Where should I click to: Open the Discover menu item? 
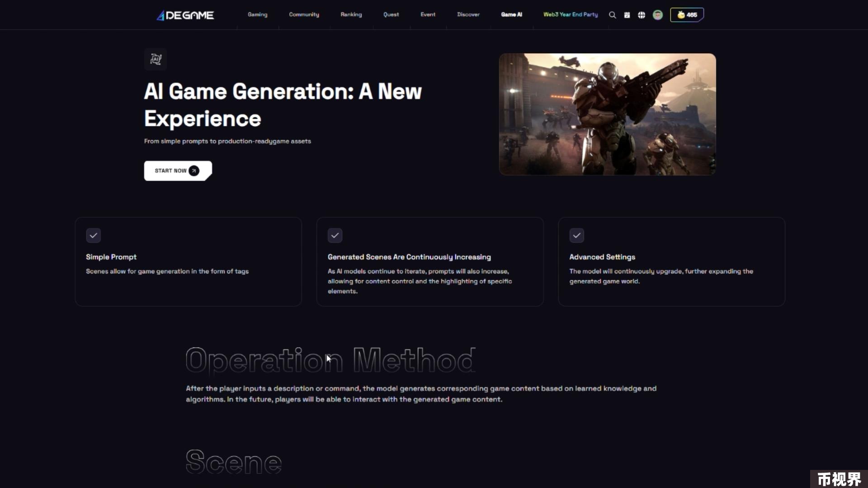click(x=468, y=14)
